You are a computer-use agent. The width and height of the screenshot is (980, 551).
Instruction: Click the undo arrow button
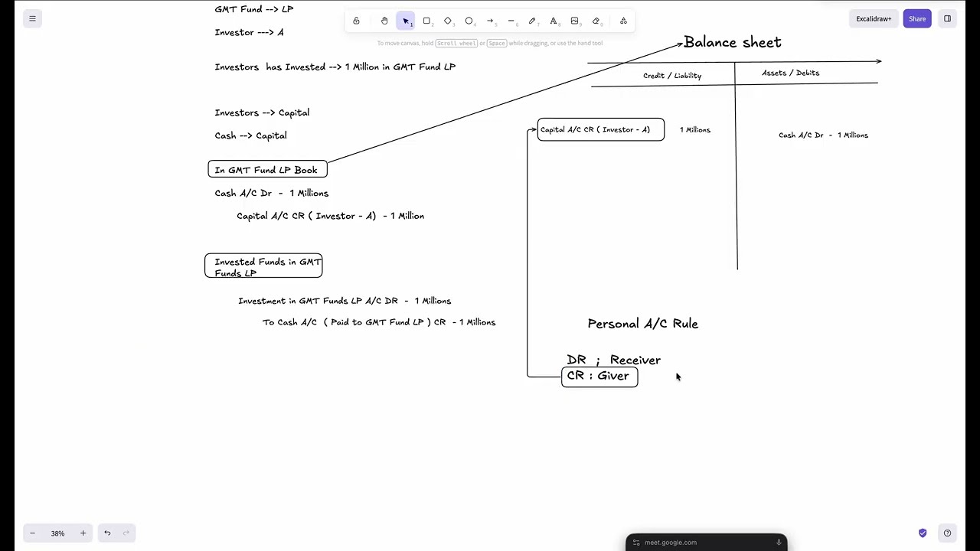click(107, 533)
